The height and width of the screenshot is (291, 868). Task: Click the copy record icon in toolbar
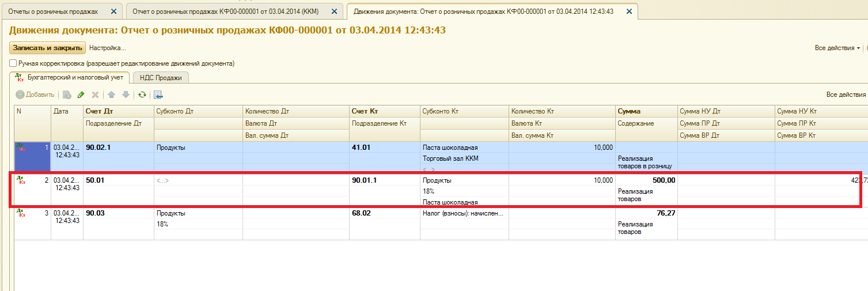[67, 95]
